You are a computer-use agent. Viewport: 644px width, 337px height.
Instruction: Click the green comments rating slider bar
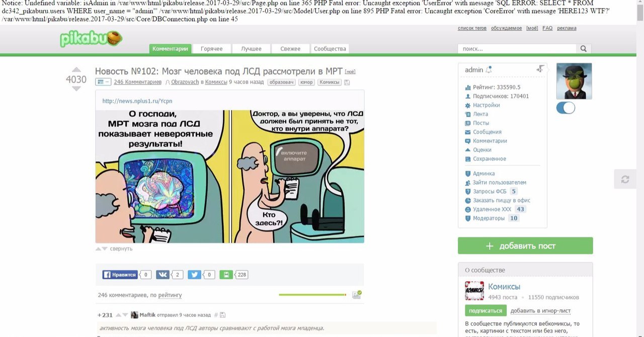312,295
